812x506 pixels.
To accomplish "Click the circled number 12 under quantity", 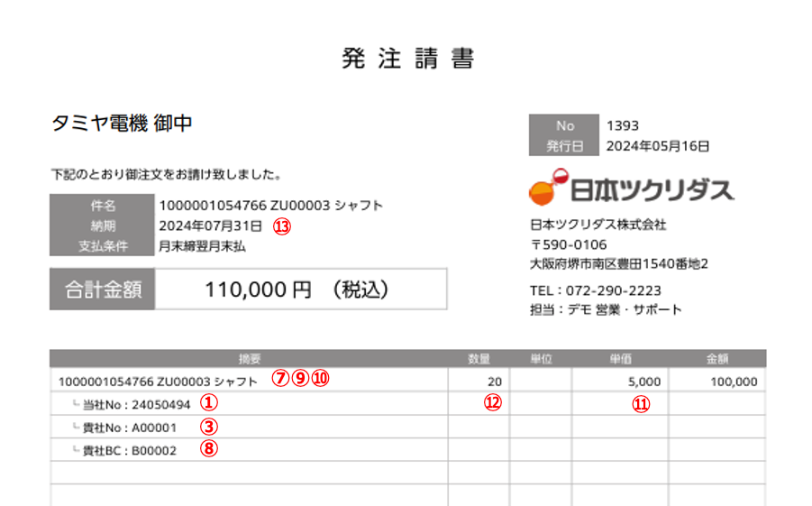I will click(492, 404).
